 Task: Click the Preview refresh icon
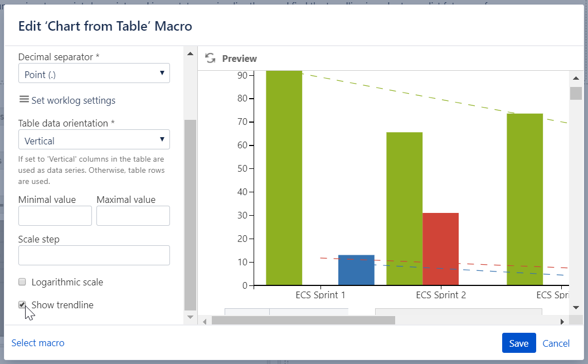coord(210,59)
